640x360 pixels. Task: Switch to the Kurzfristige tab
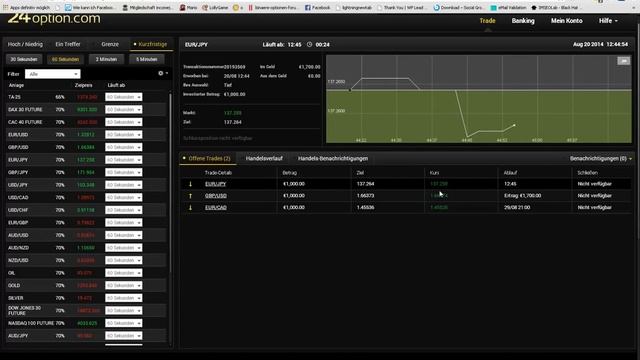151,44
